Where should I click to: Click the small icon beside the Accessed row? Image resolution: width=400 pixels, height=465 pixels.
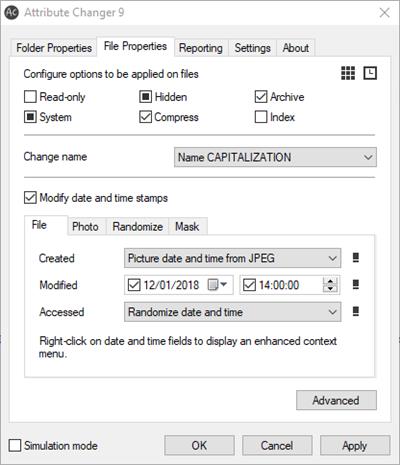(356, 312)
